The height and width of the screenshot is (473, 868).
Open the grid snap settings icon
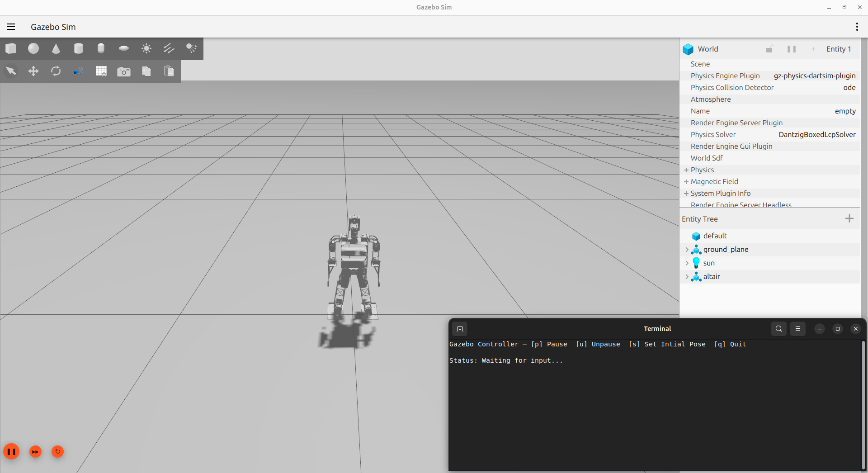click(x=101, y=71)
